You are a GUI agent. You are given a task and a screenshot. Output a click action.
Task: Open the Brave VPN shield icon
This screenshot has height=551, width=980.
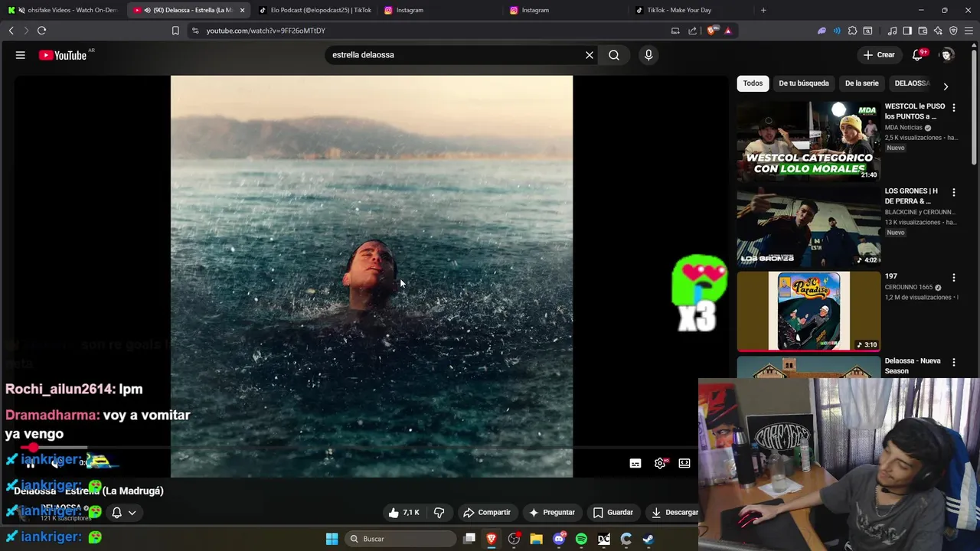[953, 31]
